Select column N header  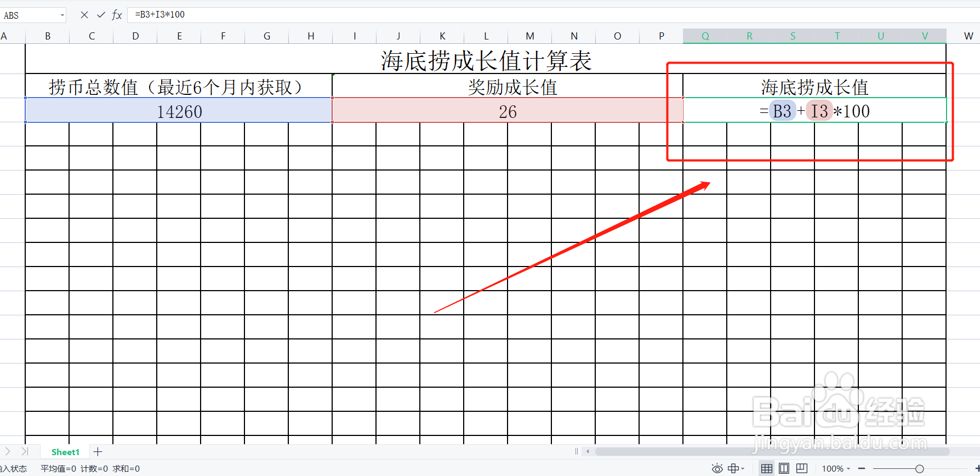click(574, 36)
